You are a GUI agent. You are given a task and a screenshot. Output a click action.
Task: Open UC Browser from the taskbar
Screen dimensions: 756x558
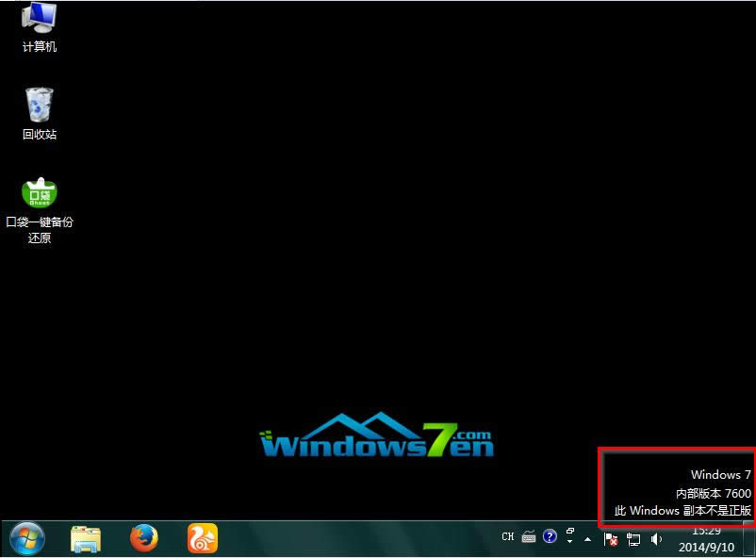202,538
